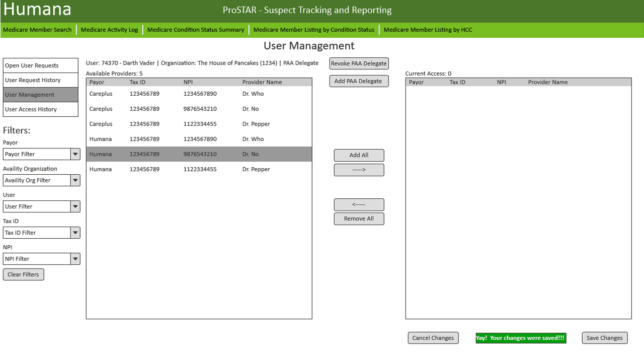This screenshot has height=354, width=644.
Task: Go to Open User Requests
Action: click(41, 65)
